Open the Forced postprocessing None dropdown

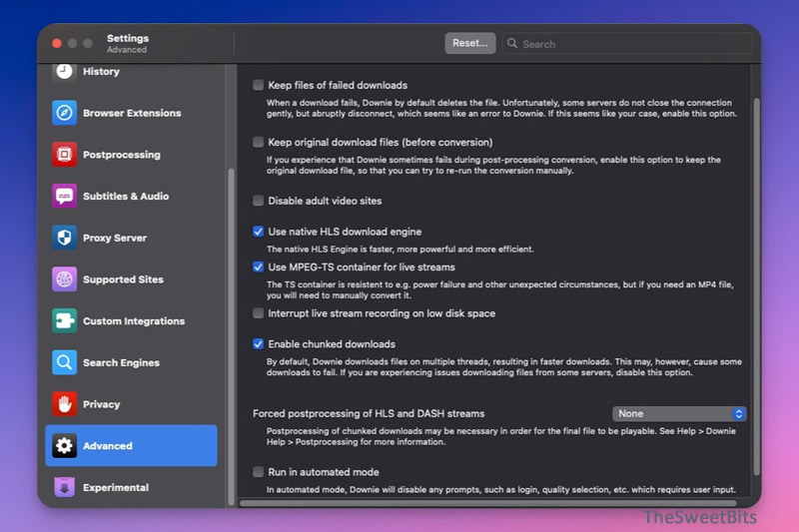[x=679, y=414]
